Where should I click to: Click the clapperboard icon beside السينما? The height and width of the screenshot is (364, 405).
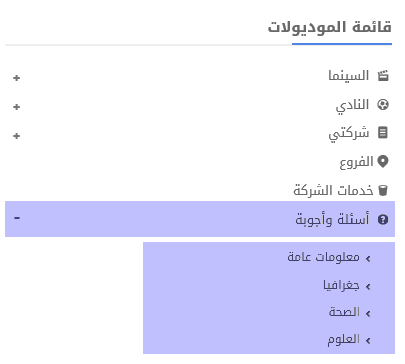[x=383, y=76]
